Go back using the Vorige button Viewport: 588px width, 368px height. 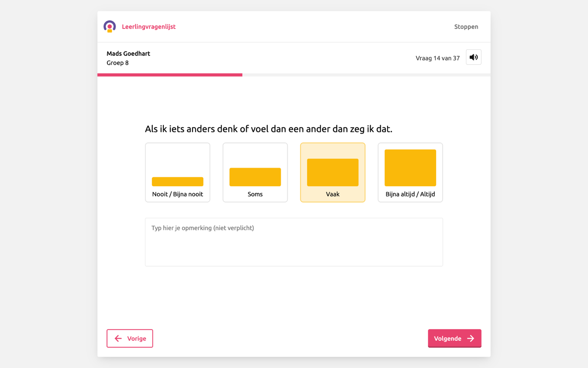pos(129,338)
